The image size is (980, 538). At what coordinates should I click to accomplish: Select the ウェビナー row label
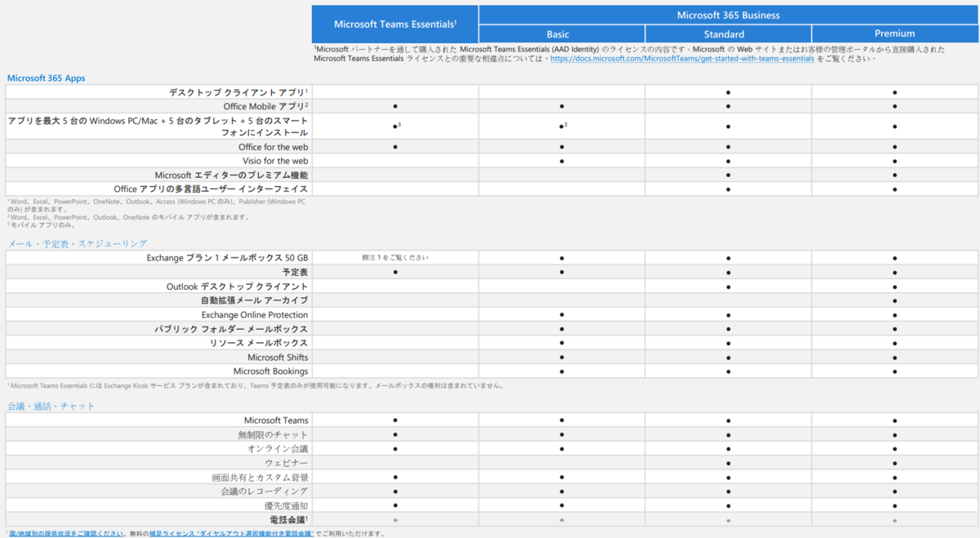click(286, 463)
